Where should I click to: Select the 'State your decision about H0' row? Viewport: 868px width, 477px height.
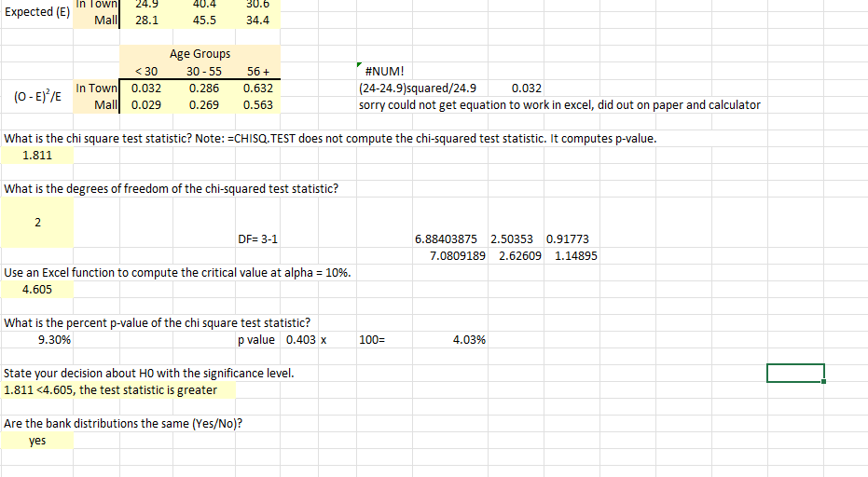tap(149, 373)
